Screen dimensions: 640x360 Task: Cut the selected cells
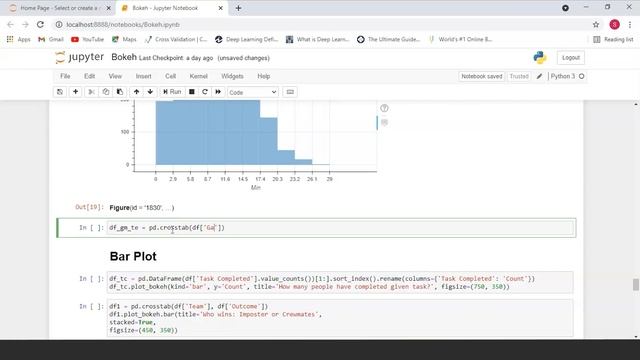pos(92,92)
